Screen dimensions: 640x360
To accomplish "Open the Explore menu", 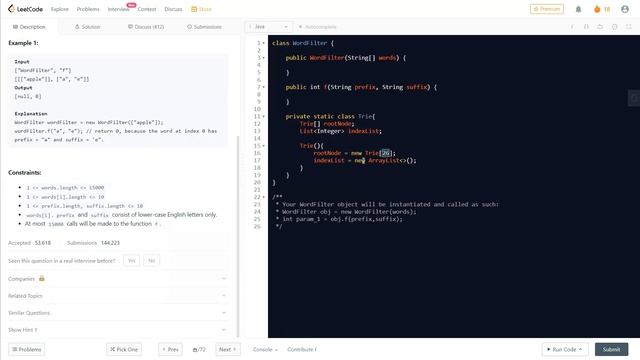I will point(60,9).
